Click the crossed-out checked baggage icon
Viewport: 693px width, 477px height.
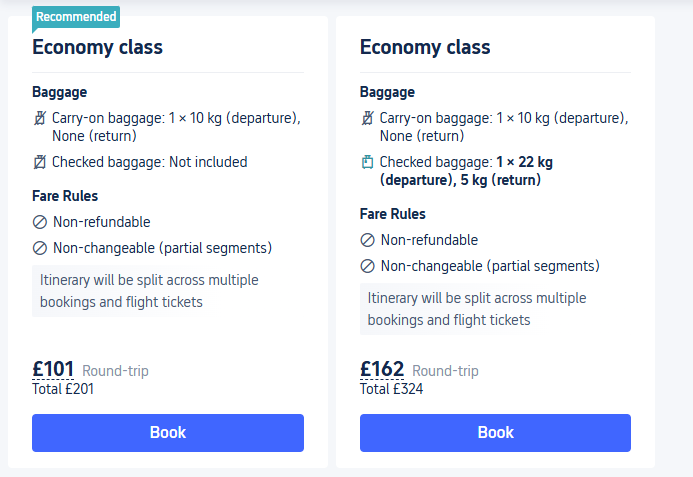[x=40, y=162]
